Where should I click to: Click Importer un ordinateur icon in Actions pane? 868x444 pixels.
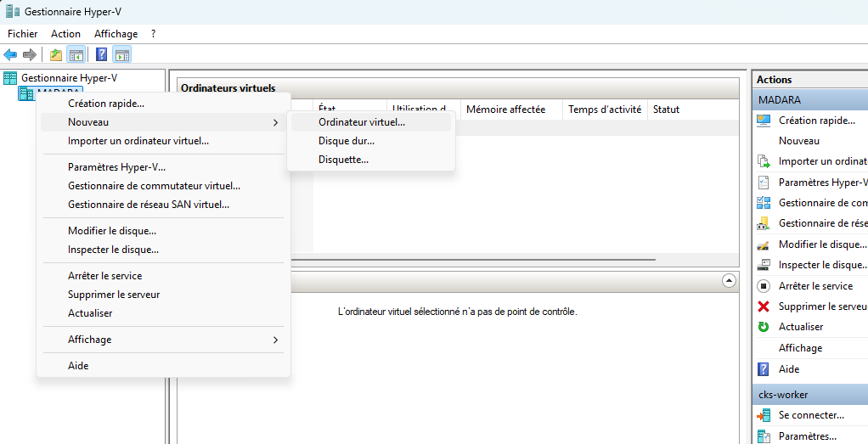click(x=764, y=161)
